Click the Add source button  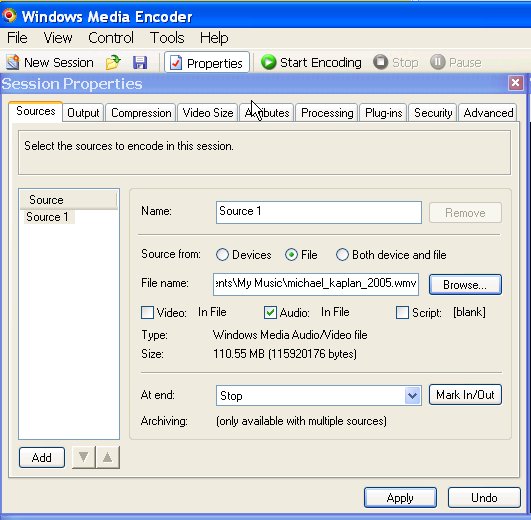pos(42,457)
